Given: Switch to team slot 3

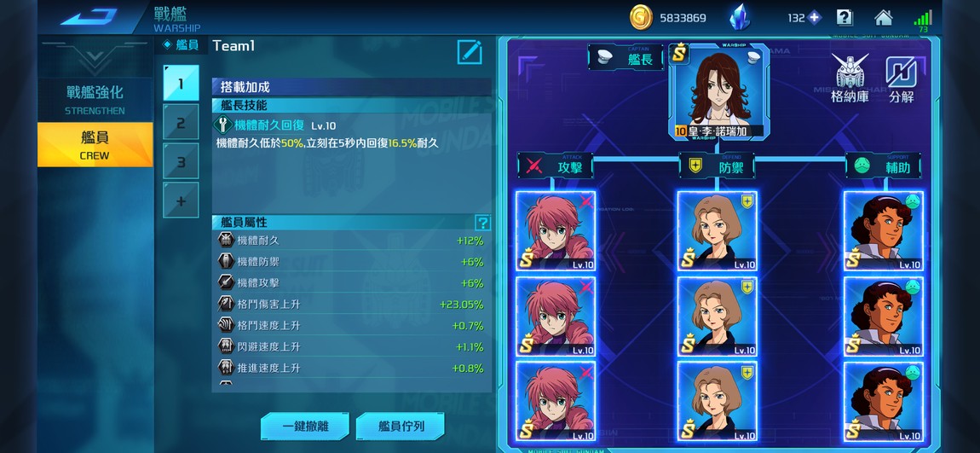Looking at the screenshot, I should (x=181, y=161).
